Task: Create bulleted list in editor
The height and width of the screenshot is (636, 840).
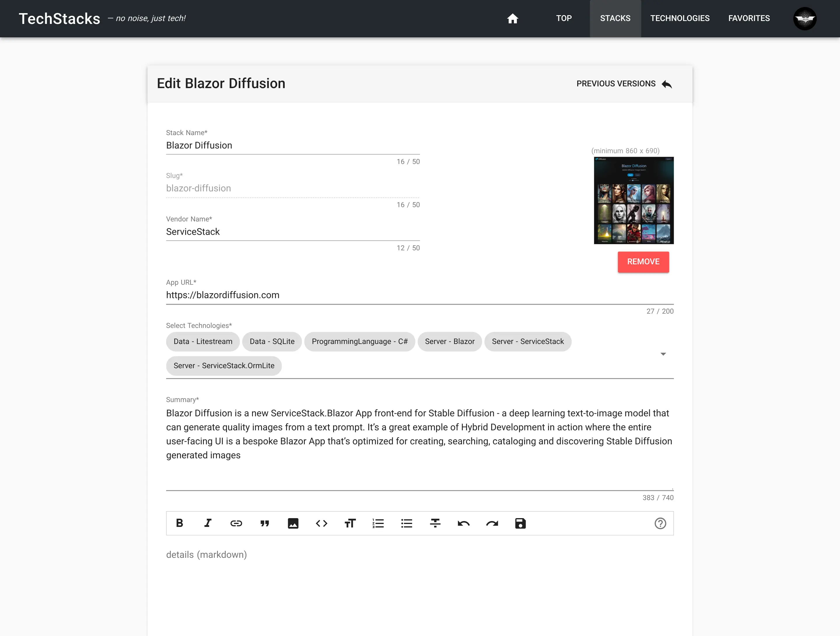Action: tap(407, 523)
